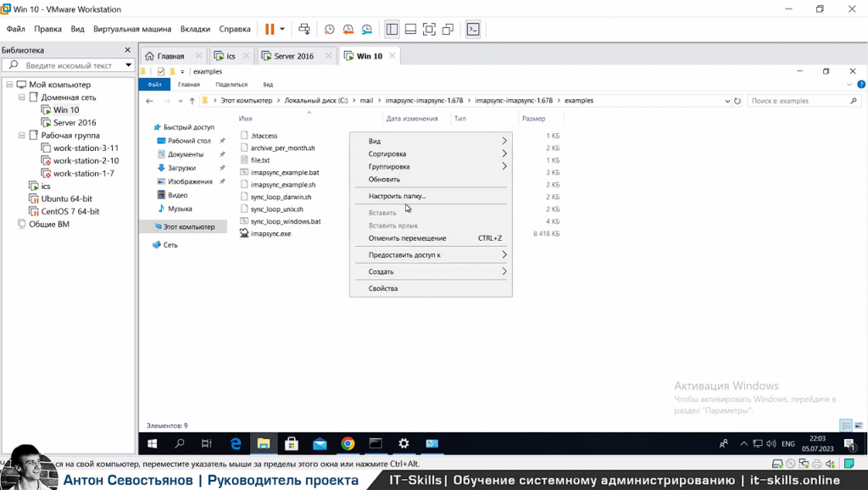
Task: Launch Google Chrome from the taskbar
Action: 348,443
